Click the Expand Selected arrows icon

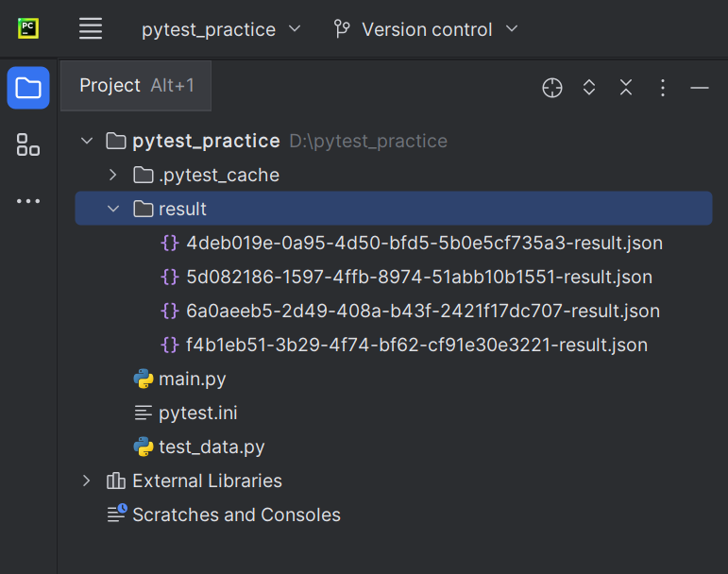[x=589, y=88]
